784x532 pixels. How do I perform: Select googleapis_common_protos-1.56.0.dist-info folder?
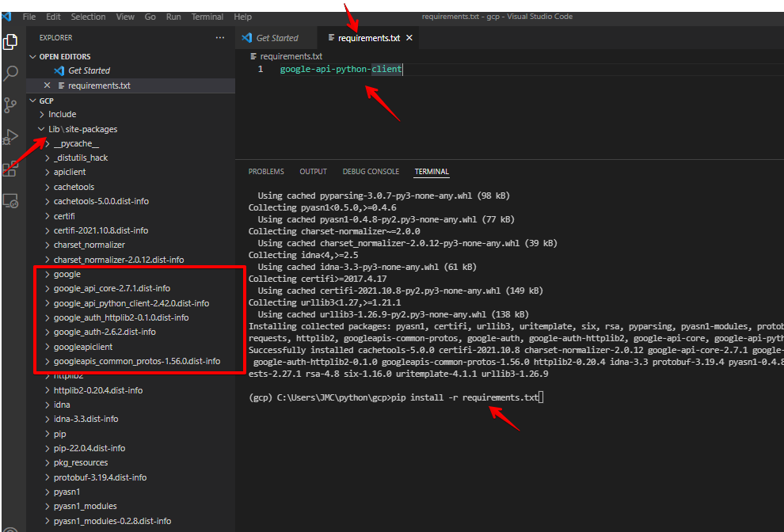(131, 361)
